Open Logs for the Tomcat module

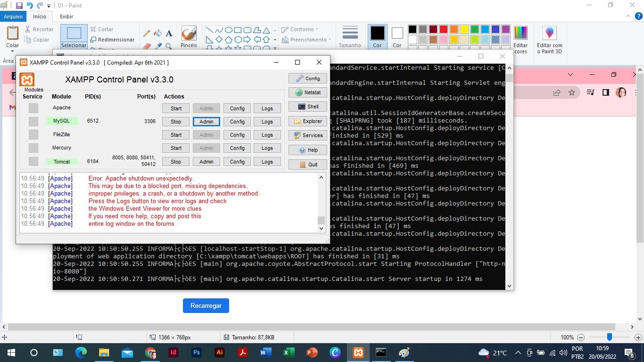267,162
